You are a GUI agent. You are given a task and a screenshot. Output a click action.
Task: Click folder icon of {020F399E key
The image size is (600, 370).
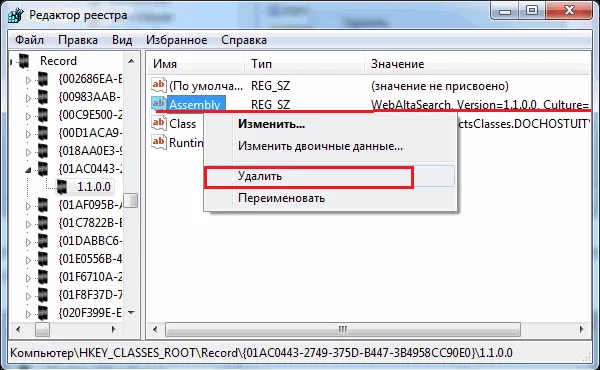(43, 313)
